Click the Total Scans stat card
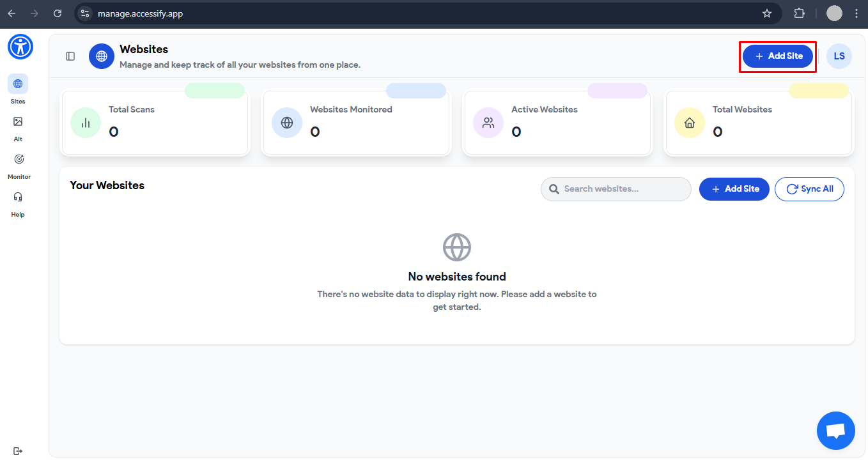Viewport: 868px width, 462px height. point(154,122)
